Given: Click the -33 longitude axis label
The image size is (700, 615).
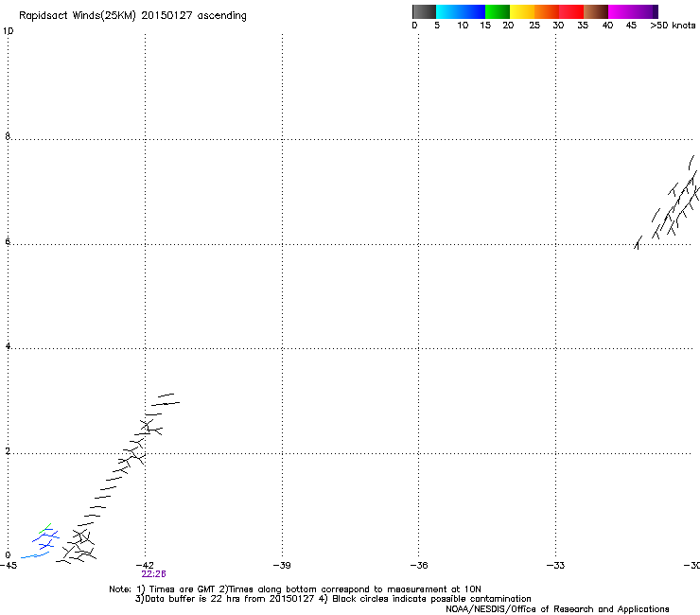Looking at the screenshot, I should pos(555,566).
